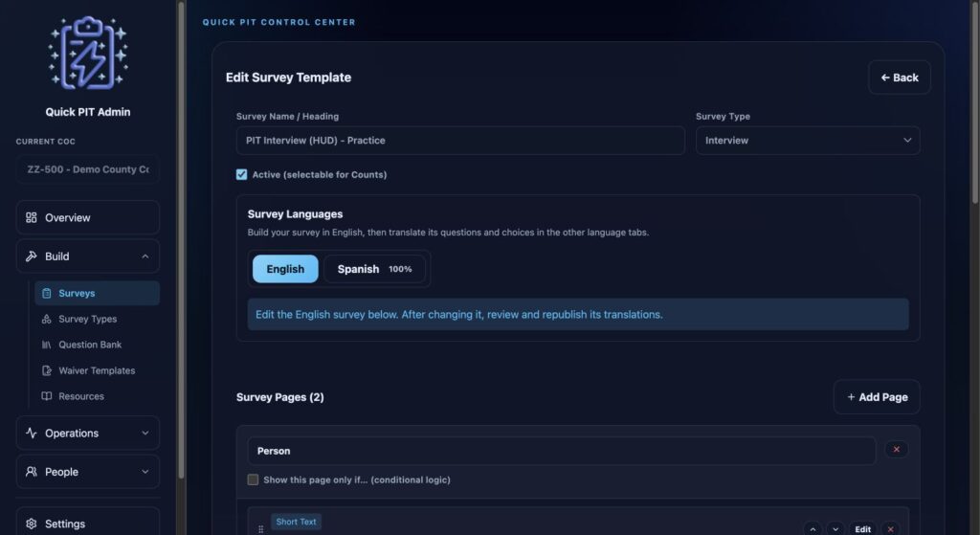Viewport: 980px width, 535px height.
Task: Click the Short Text type badge
Action: (x=297, y=522)
